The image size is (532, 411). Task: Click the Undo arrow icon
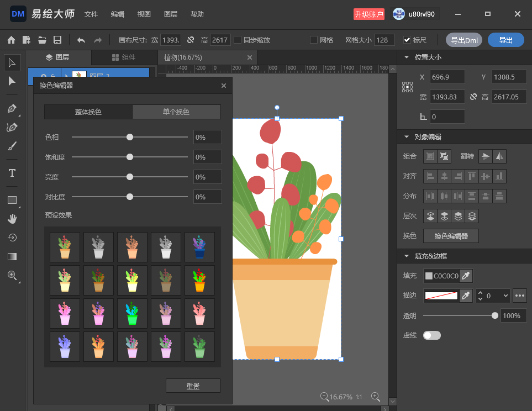pos(81,40)
